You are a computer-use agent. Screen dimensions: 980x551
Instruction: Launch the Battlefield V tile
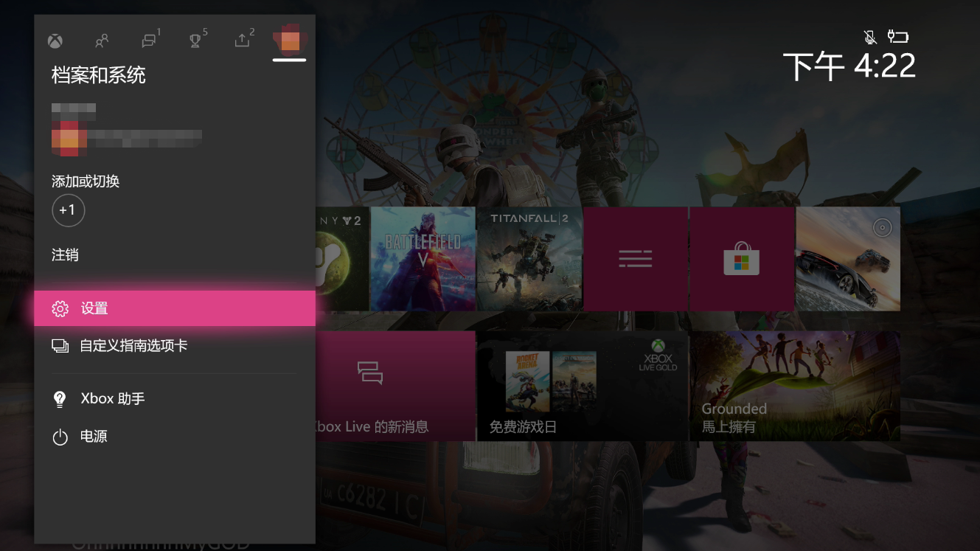pos(423,259)
